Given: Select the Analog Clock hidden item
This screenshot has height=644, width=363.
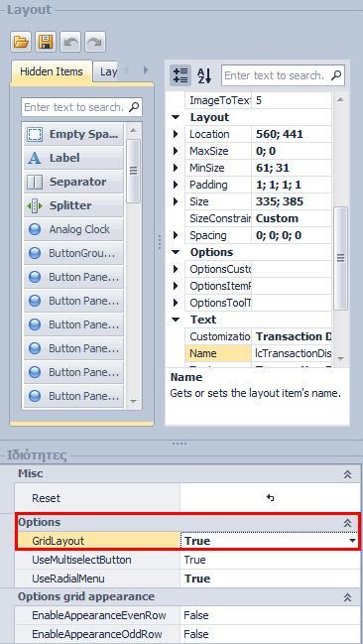Looking at the screenshot, I should [73, 229].
